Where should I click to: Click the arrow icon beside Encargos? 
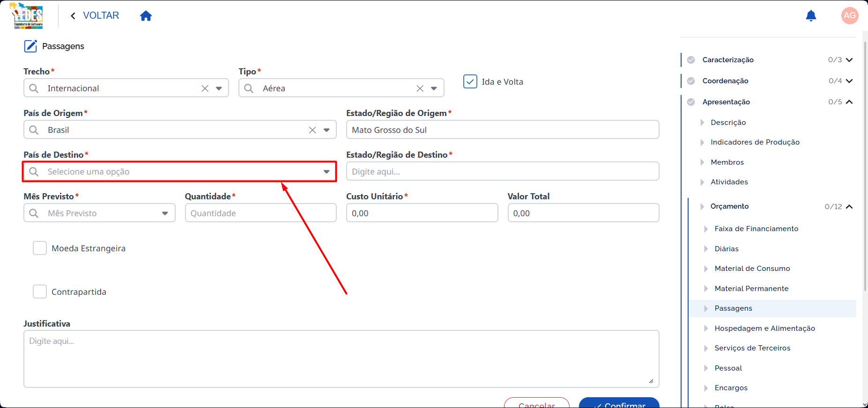tap(706, 388)
